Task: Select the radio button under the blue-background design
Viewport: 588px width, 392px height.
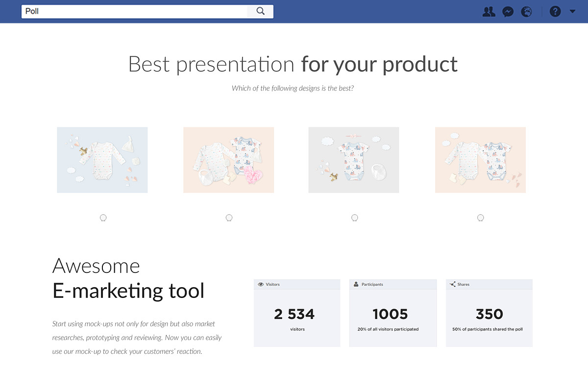Action: pos(103,218)
